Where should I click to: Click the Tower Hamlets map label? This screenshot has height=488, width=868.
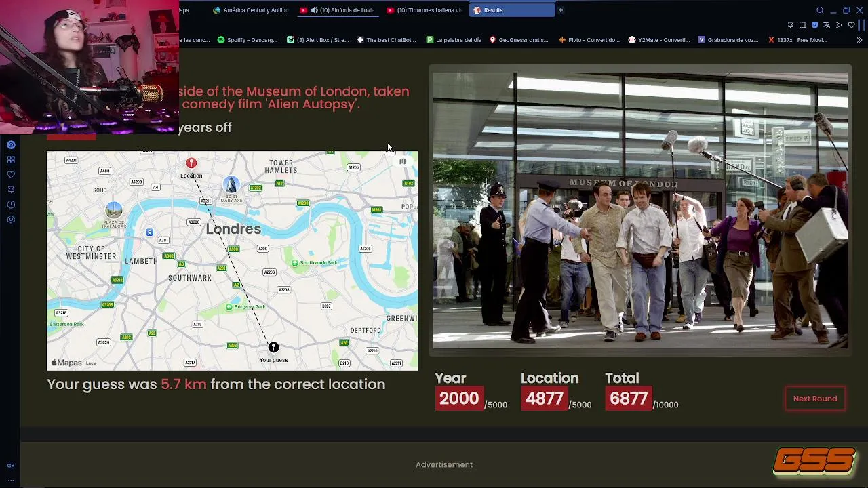(281, 167)
